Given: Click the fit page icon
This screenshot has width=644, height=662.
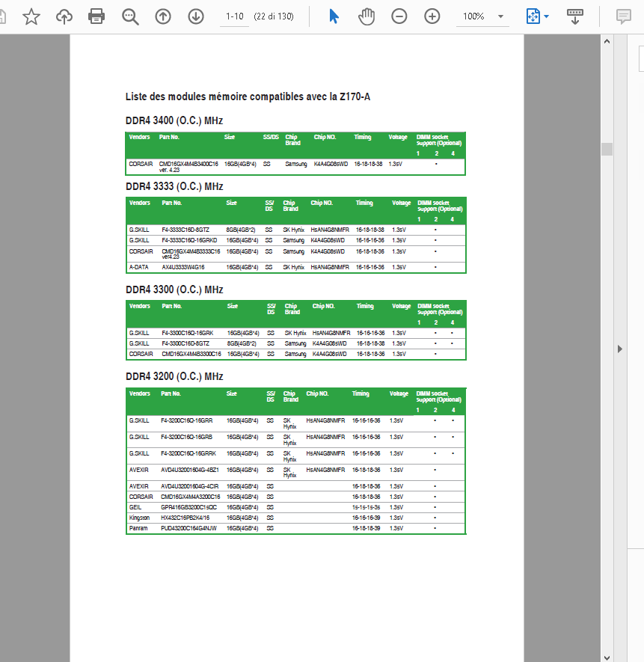Looking at the screenshot, I should 533,16.
